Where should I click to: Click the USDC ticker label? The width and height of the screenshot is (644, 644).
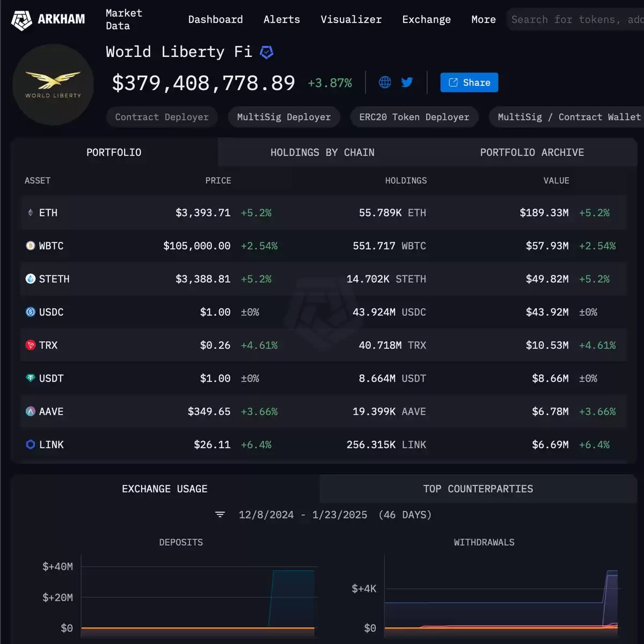click(x=51, y=312)
